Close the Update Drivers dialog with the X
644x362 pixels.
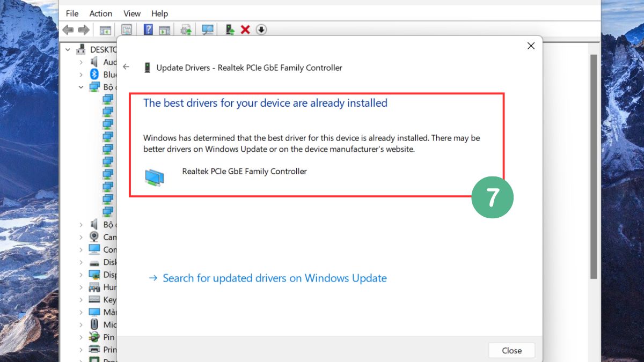[x=531, y=46]
